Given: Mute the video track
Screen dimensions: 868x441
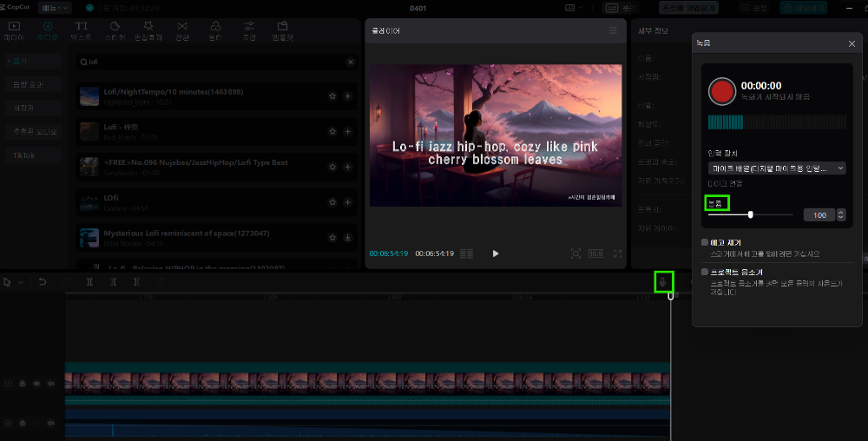Looking at the screenshot, I should pyautogui.click(x=51, y=384).
